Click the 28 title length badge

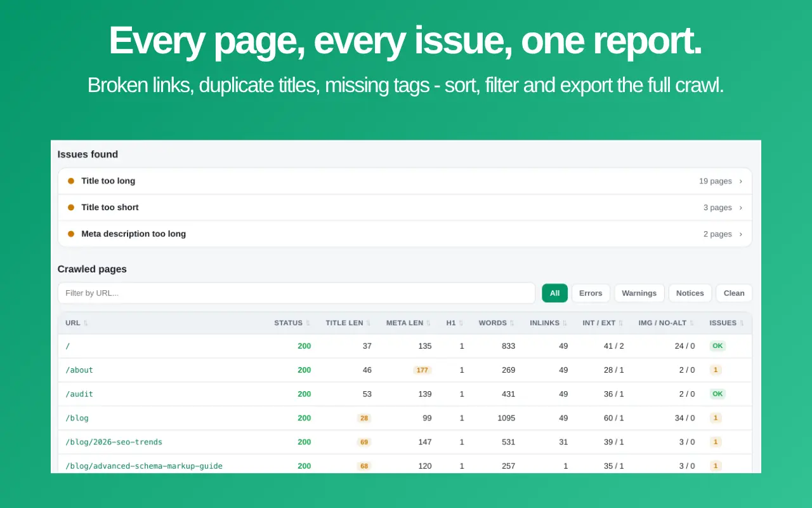[364, 418]
